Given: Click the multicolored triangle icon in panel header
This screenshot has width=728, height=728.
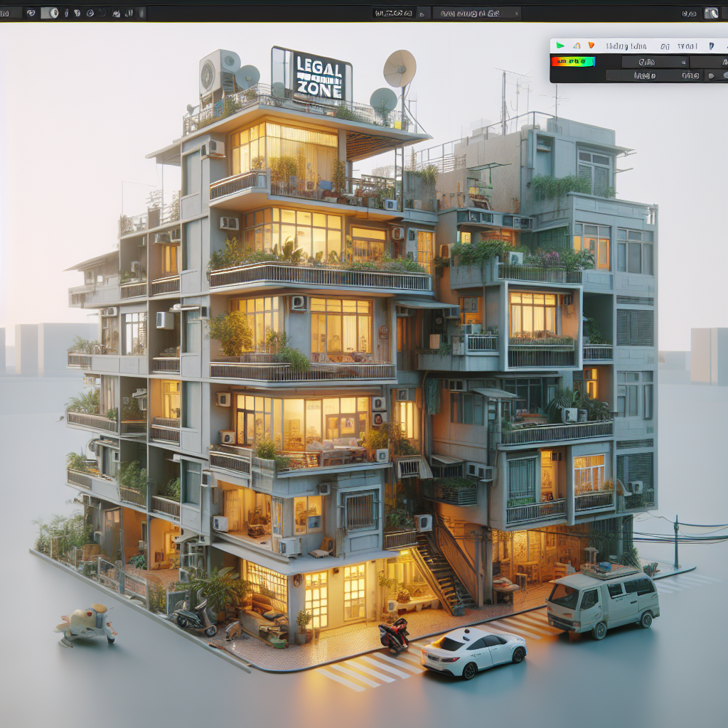Looking at the screenshot, I should 577,45.
